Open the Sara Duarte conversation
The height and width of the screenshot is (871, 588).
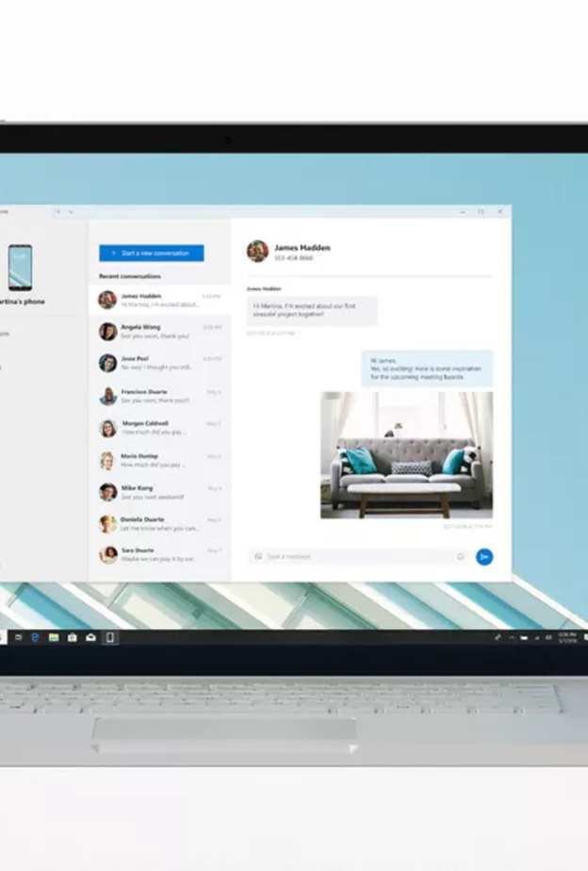tap(159, 554)
